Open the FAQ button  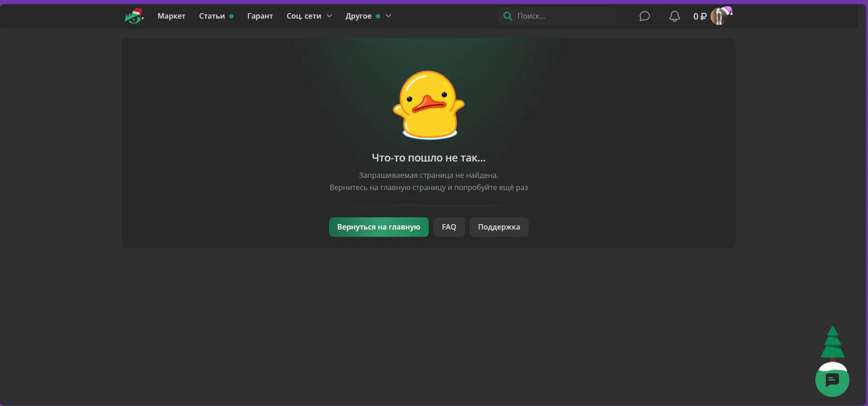pyautogui.click(x=449, y=227)
